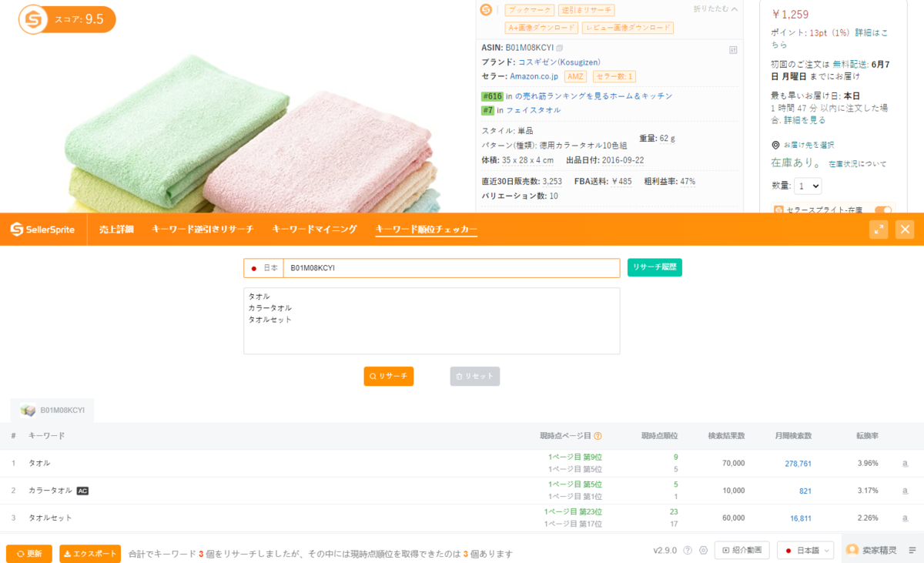Click the AC badge beside カラータオル
Image resolution: width=924 pixels, height=563 pixels.
tap(82, 491)
